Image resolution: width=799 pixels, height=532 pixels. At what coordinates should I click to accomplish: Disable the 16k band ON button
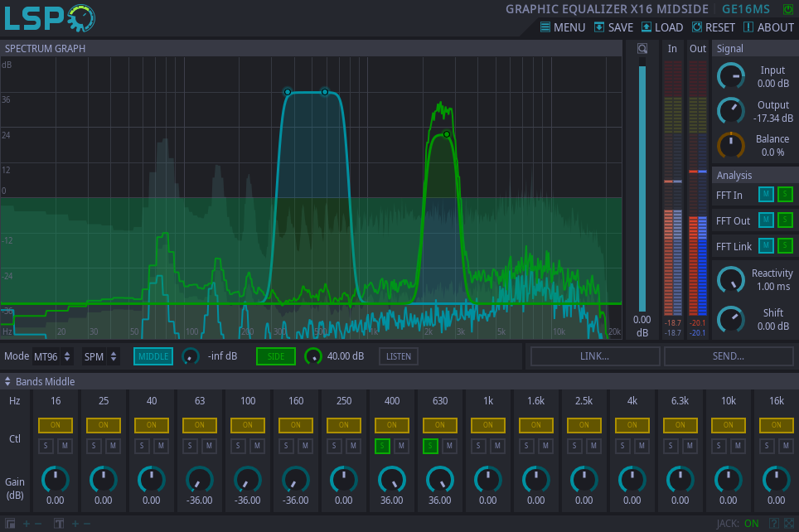[777, 425]
